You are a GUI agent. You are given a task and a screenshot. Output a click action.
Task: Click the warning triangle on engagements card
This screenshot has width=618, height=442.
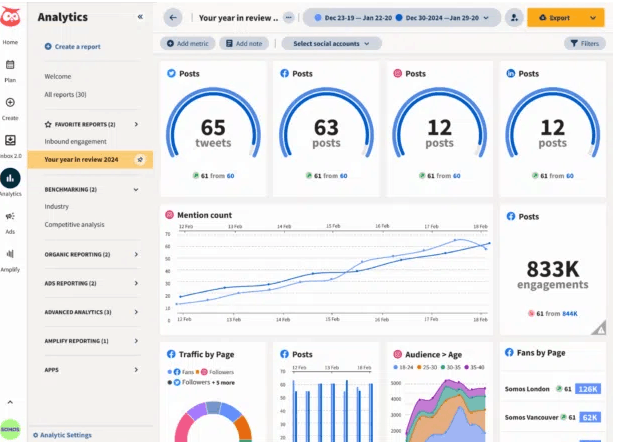tap(599, 328)
